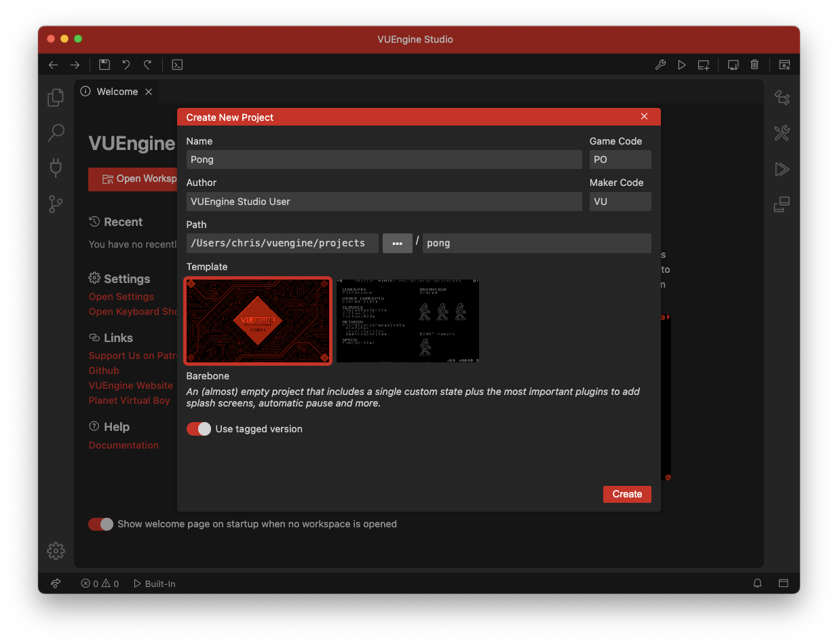Image resolution: width=838 pixels, height=644 pixels.
Task: Select the second black showcase template thumbnail
Action: [x=408, y=320]
